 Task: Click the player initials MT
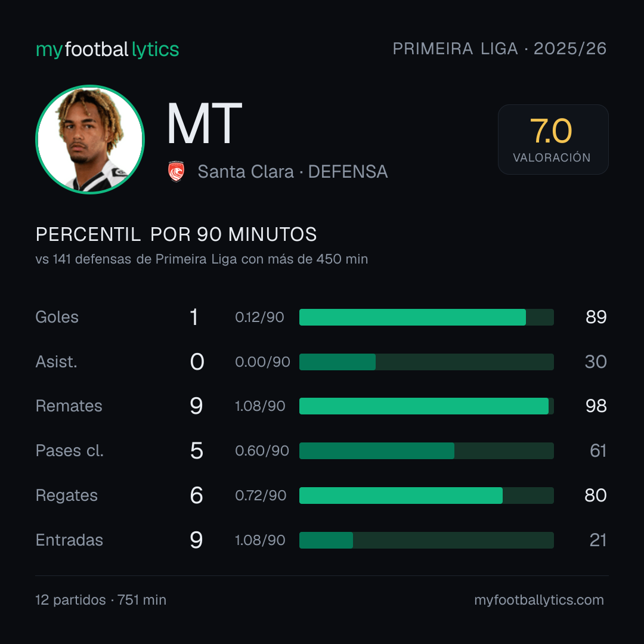[x=204, y=123]
